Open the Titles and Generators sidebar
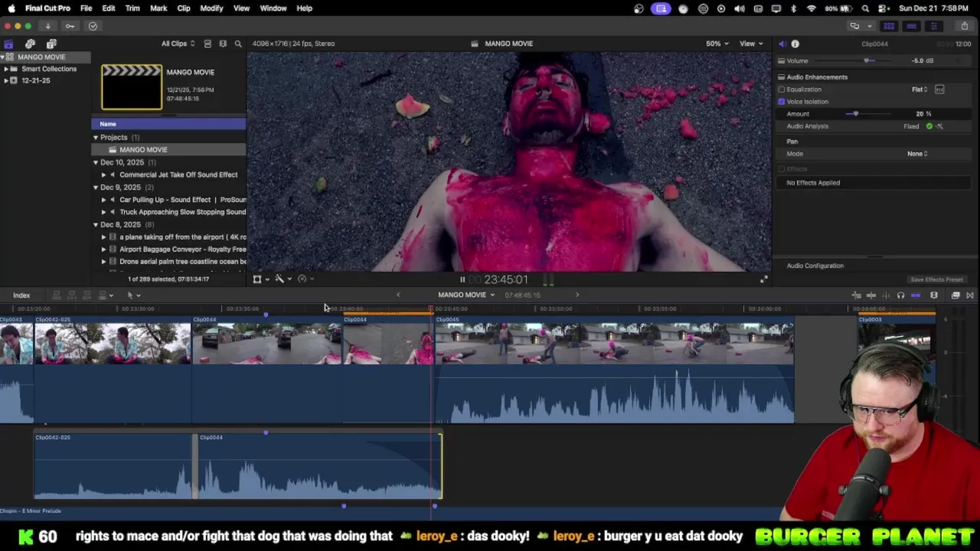The width and height of the screenshot is (980, 551). click(51, 44)
